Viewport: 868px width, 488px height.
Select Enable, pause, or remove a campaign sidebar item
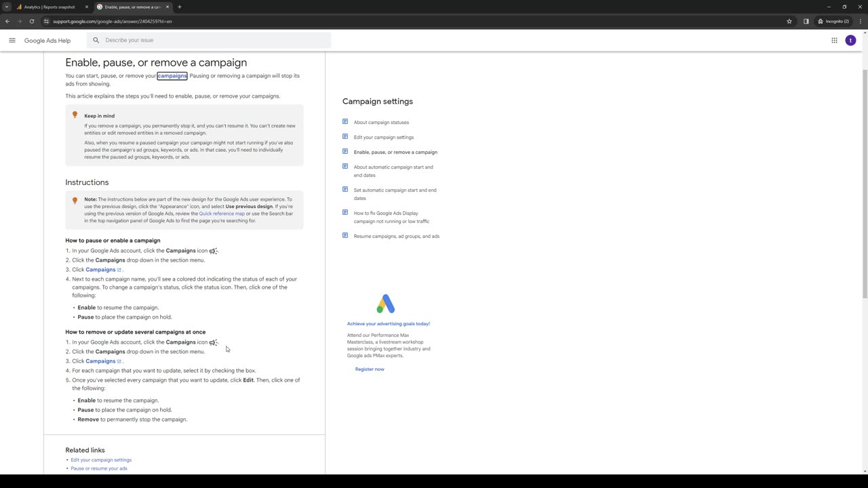[395, 152]
